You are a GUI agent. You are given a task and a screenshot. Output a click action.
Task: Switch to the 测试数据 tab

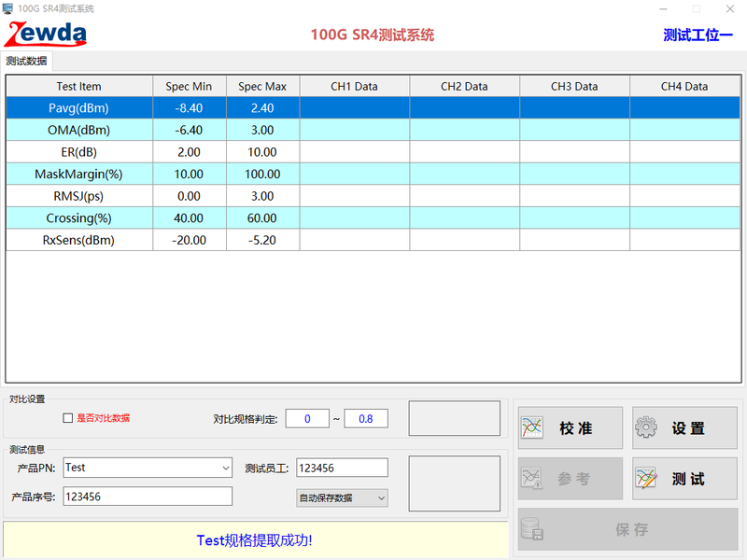(26, 61)
